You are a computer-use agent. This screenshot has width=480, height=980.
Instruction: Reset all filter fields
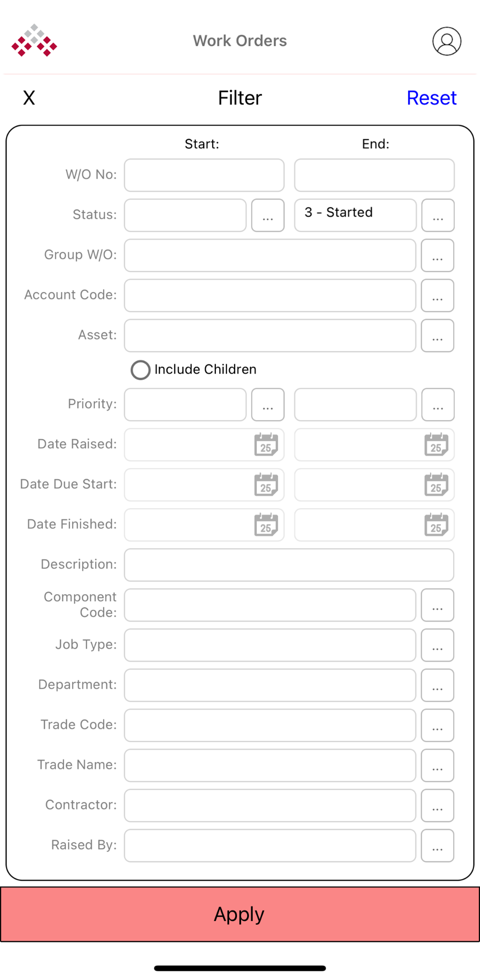coord(431,97)
